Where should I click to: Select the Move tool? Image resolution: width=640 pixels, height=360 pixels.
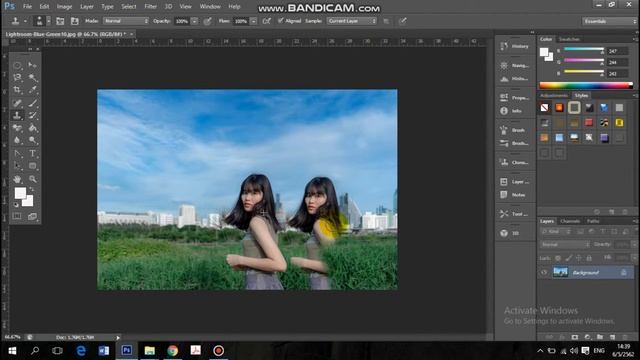(33, 65)
